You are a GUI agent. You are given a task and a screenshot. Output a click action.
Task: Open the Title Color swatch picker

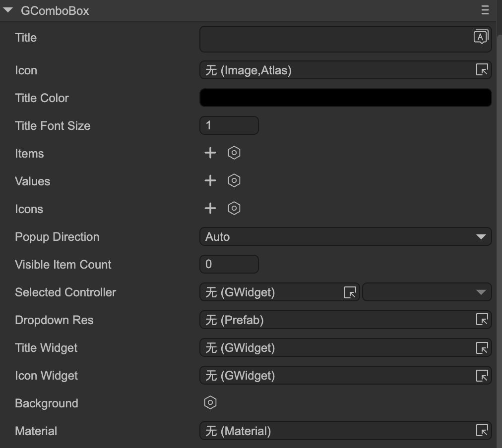tap(345, 98)
